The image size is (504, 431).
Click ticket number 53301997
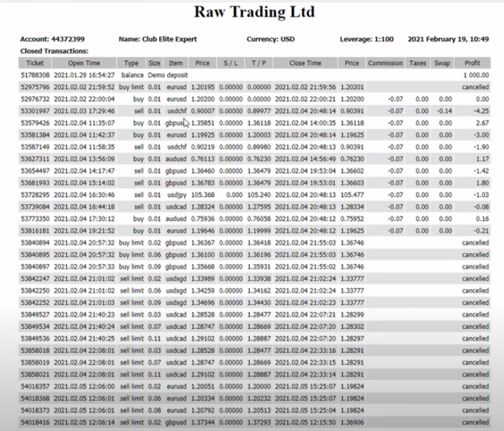click(36, 111)
